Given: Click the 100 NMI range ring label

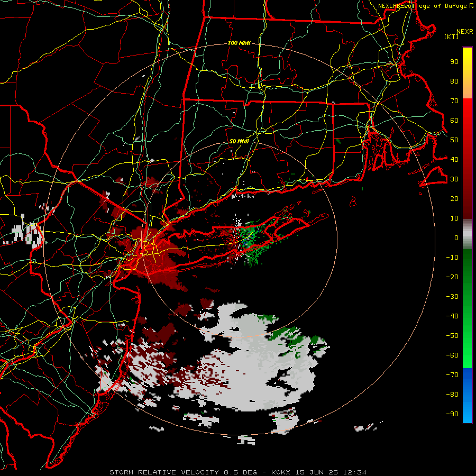Looking at the screenshot, I should pos(239,43).
